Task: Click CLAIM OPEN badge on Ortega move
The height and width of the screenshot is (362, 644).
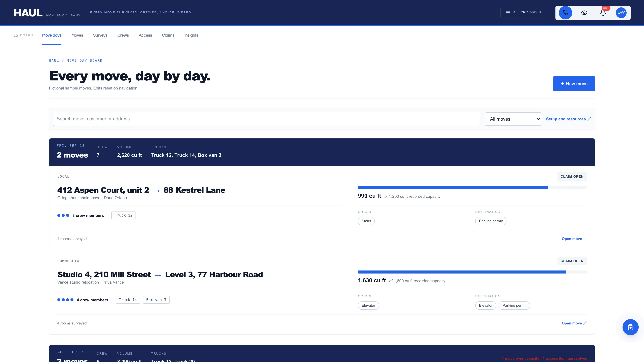Action: [x=572, y=176]
